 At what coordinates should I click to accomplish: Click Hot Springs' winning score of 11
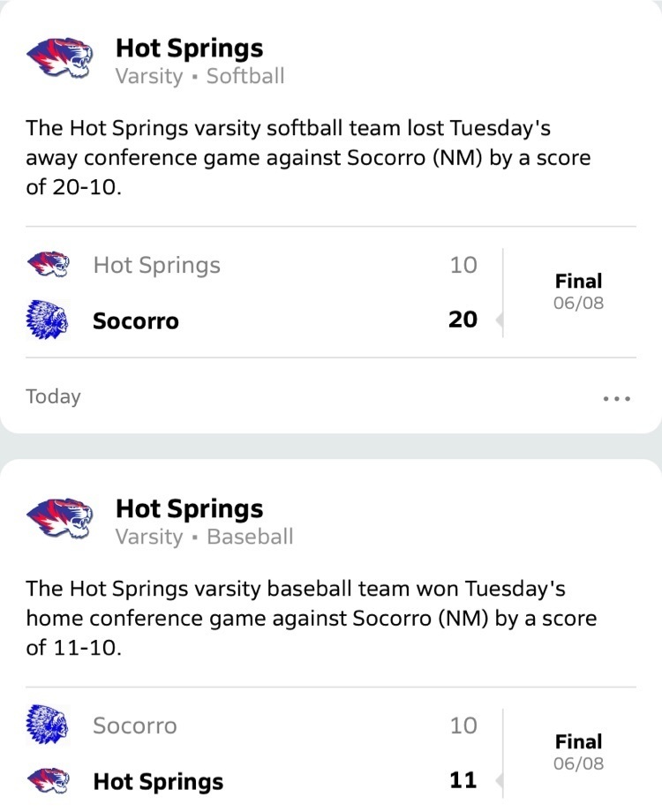click(x=463, y=780)
